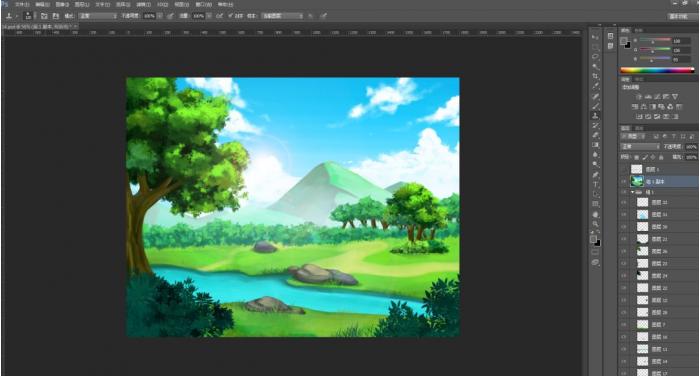Select the Move tool
The image size is (700, 376).
tap(595, 37)
